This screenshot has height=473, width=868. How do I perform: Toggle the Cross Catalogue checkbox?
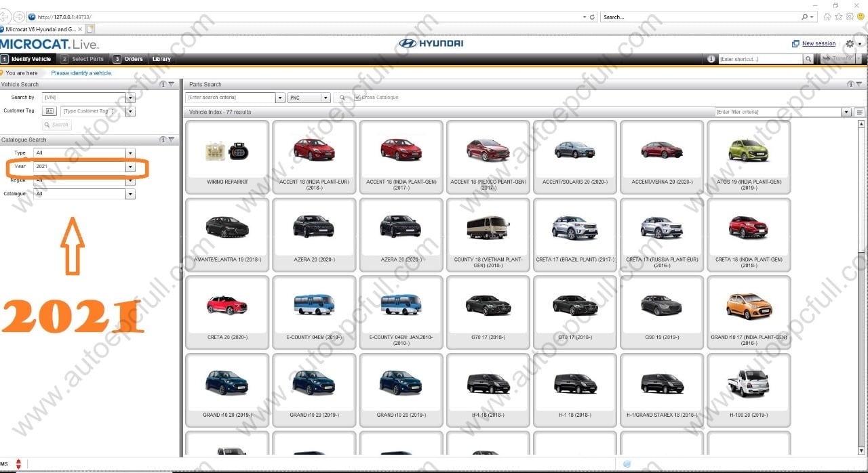[x=357, y=98]
